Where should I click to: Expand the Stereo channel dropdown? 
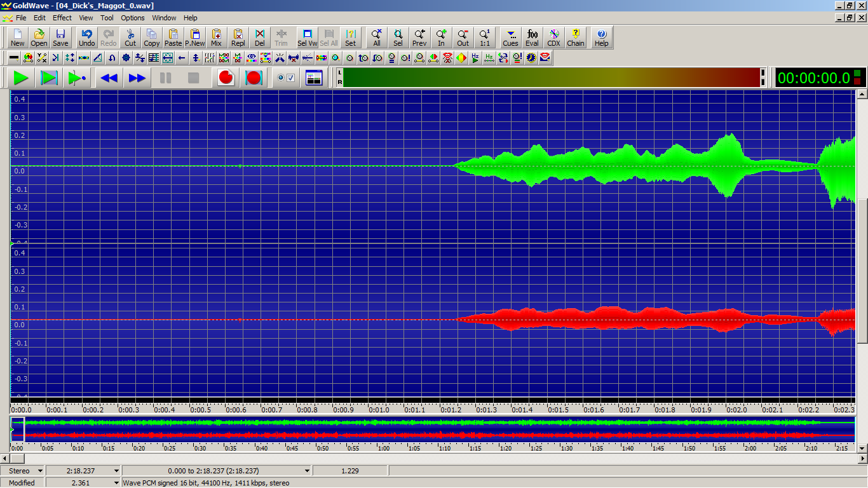pos(41,471)
